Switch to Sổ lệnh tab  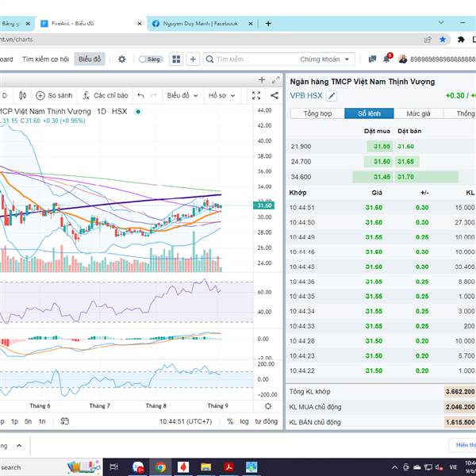(369, 113)
